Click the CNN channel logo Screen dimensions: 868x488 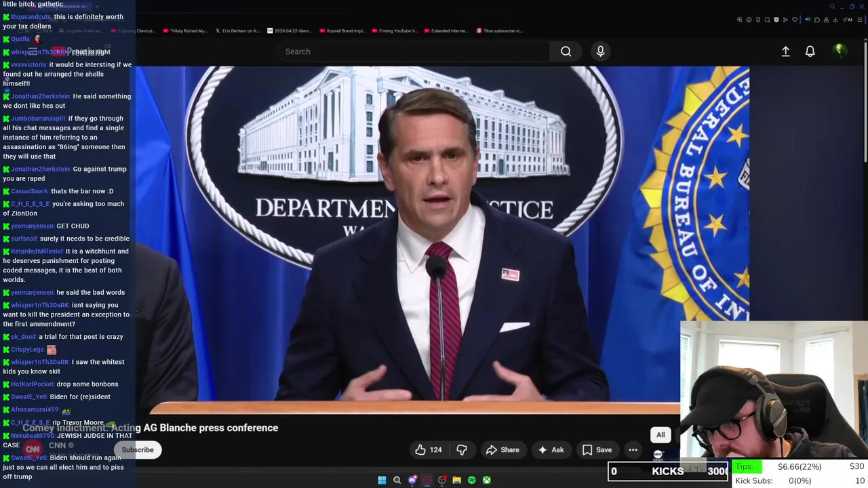tap(33, 449)
